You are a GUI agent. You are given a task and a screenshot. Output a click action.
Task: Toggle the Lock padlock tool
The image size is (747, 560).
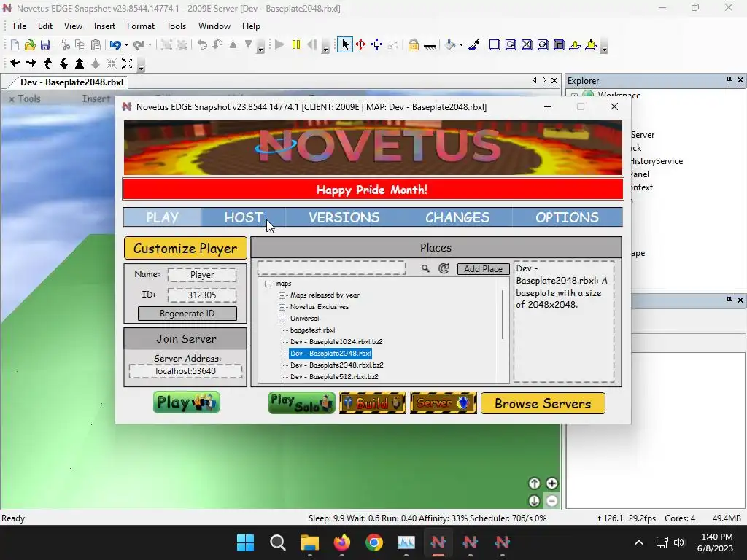413,44
